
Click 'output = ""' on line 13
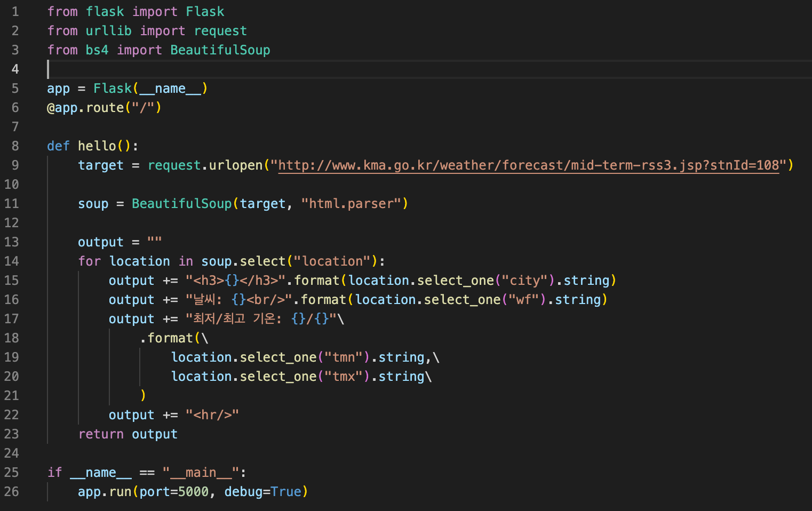[x=120, y=242]
